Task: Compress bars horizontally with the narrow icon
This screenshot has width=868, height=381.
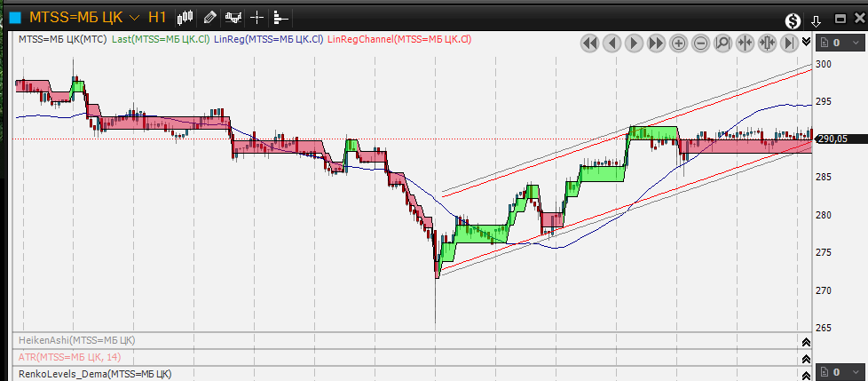Action: tap(745, 43)
